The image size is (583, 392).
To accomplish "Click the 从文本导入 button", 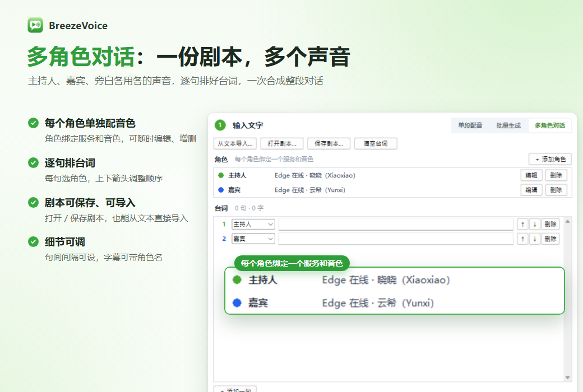I will click(x=235, y=143).
